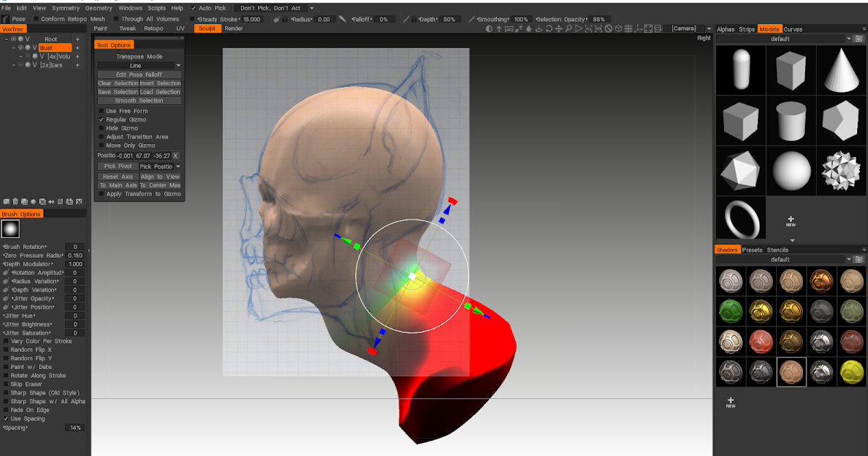Choose the cone primitive shape
This screenshot has height=456, width=868.
coord(841,70)
